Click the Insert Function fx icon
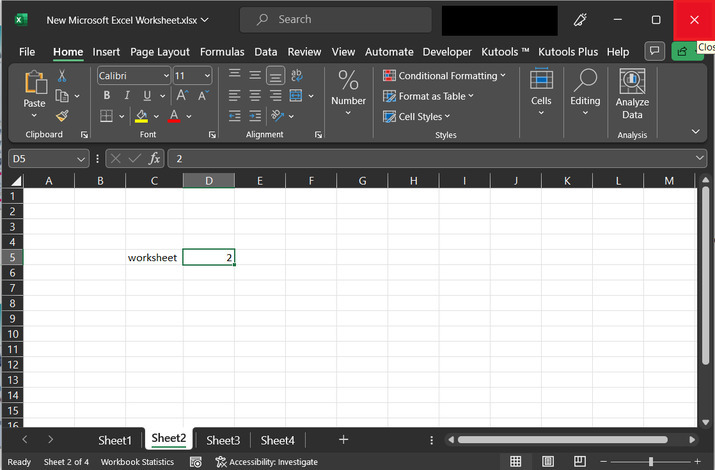 click(x=155, y=158)
